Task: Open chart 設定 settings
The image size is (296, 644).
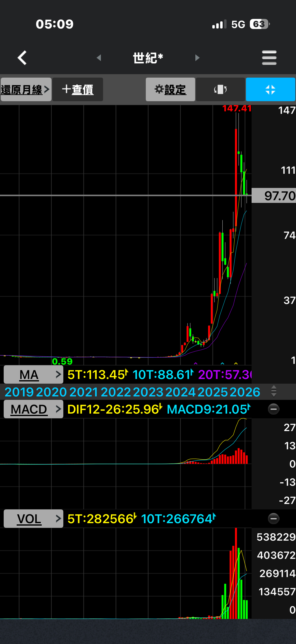Action: [170, 89]
